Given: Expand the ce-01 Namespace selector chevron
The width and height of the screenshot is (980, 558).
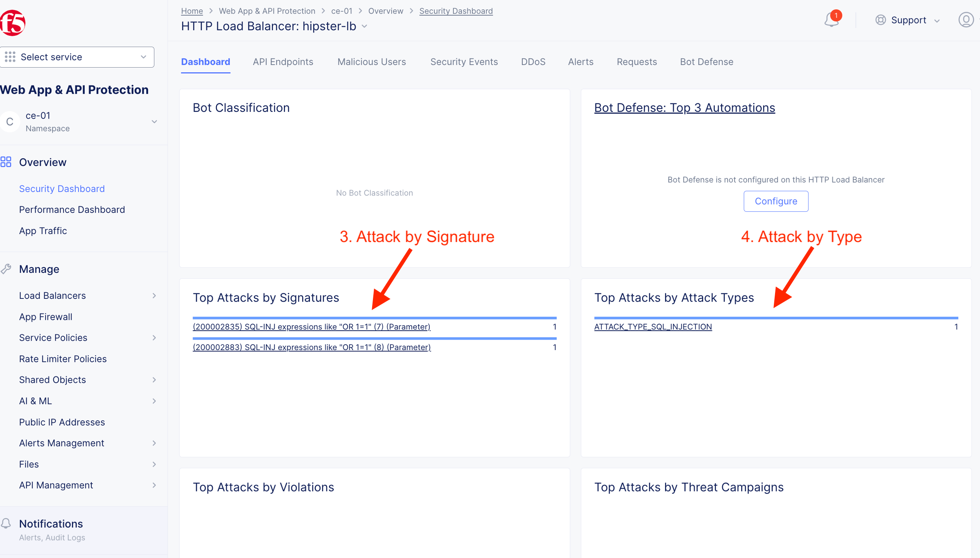Looking at the screenshot, I should tap(154, 122).
